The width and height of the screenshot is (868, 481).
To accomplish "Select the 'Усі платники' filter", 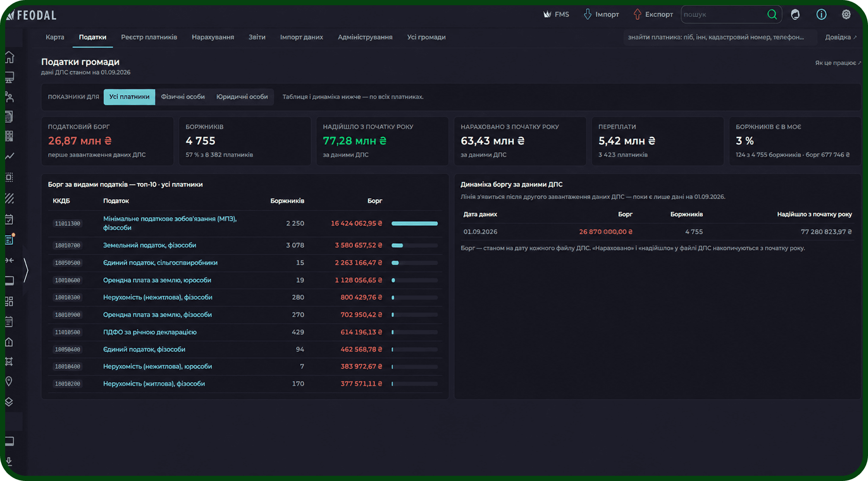I will [129, 97].
